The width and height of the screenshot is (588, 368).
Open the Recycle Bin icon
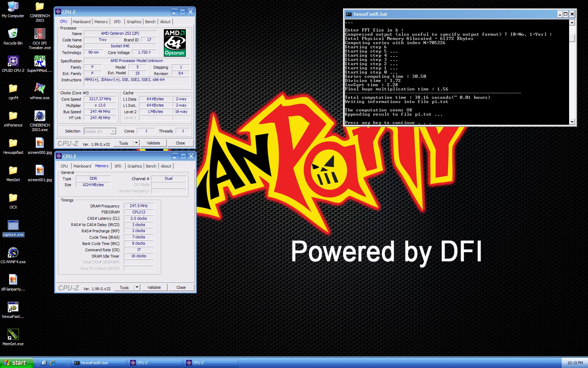click(x=13, y=37)
